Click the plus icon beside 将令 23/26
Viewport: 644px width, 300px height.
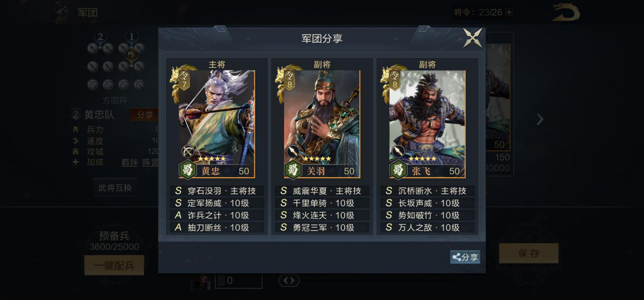pos(509,12)
